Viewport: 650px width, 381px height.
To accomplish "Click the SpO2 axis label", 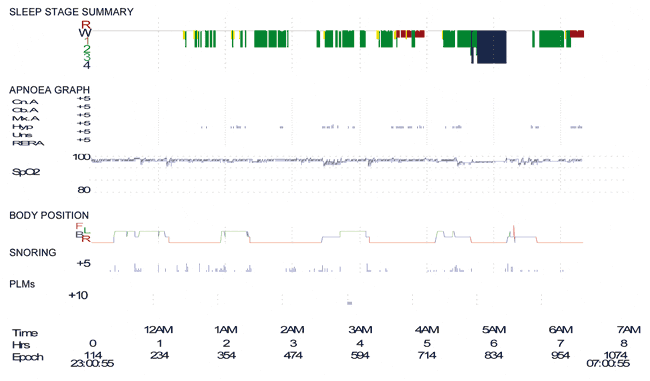I will 26,172.
